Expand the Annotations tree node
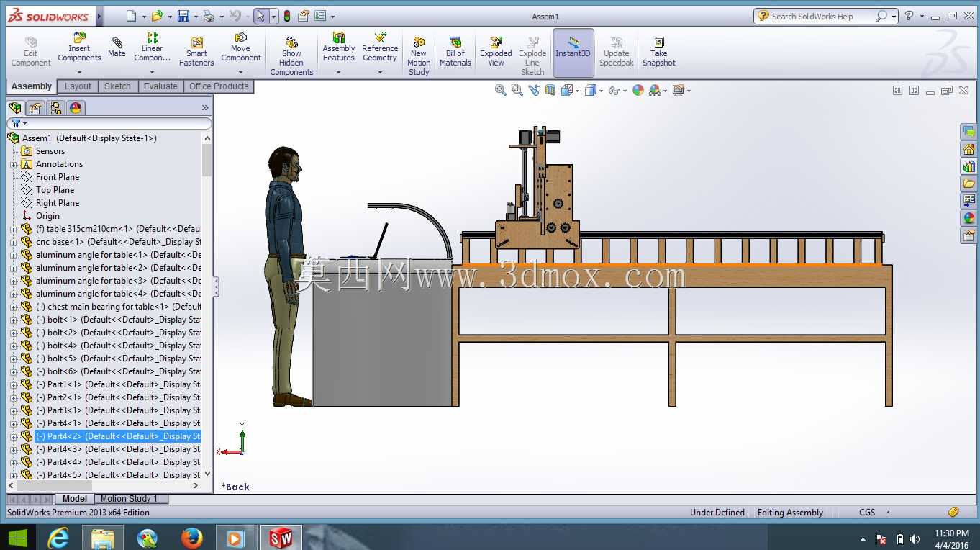Screen dimensions: 980x550 click(x=13, y=164)
